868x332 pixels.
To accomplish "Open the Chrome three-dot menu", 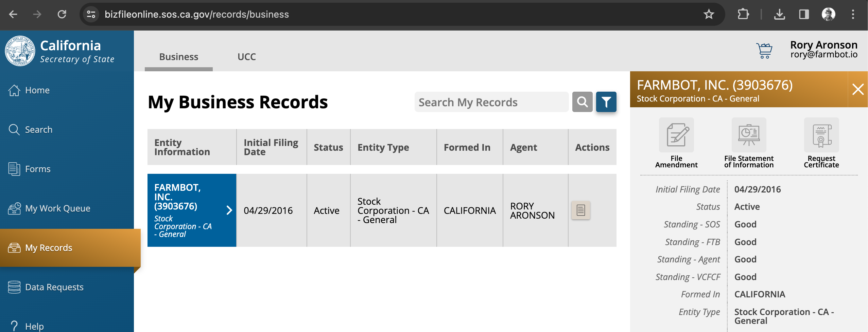I will pyautogui.click(x=853, y=14).
